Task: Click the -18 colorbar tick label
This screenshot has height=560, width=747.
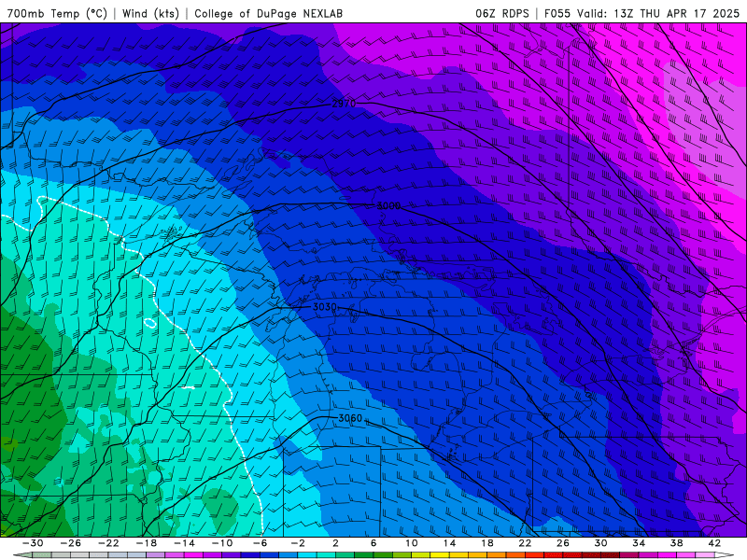Action: (x=147, y=543)
